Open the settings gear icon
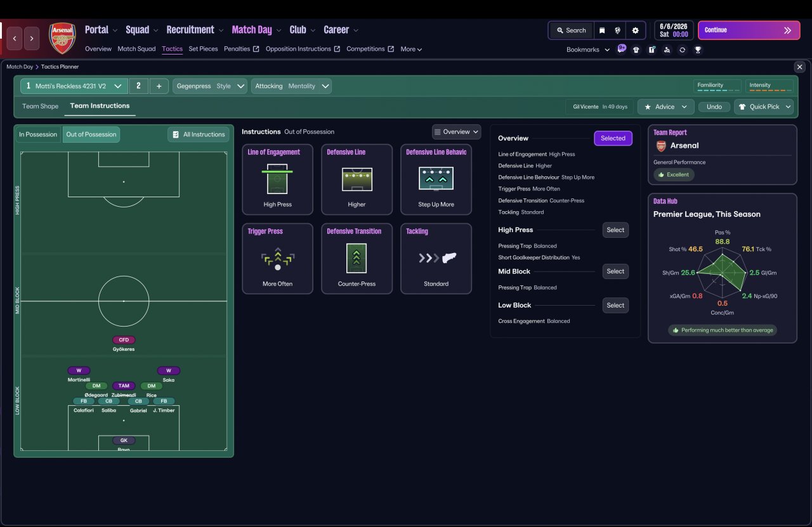 635,30
